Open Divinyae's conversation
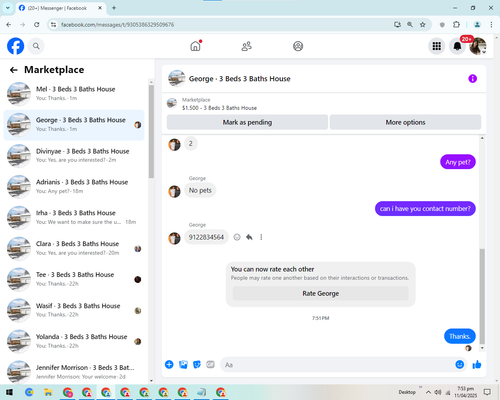This screenshot has height=400, width=500. point(74,156)
